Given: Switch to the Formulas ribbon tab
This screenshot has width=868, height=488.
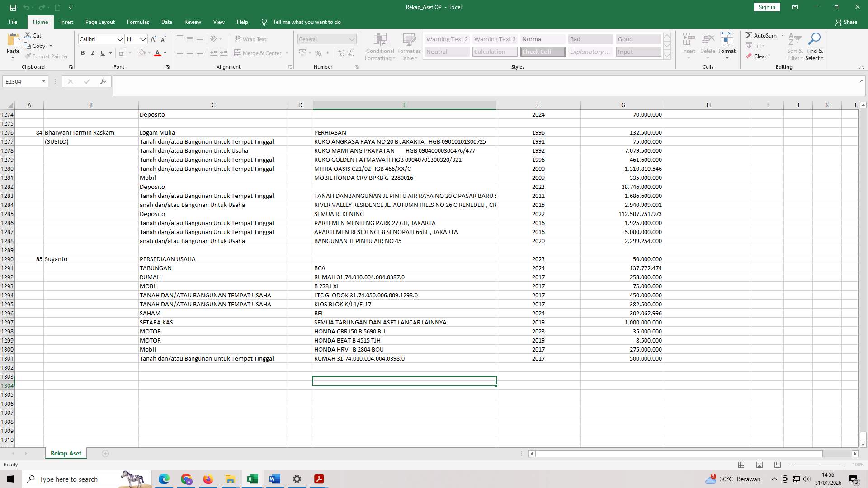Looking at the screenshot, I should 138,22.
